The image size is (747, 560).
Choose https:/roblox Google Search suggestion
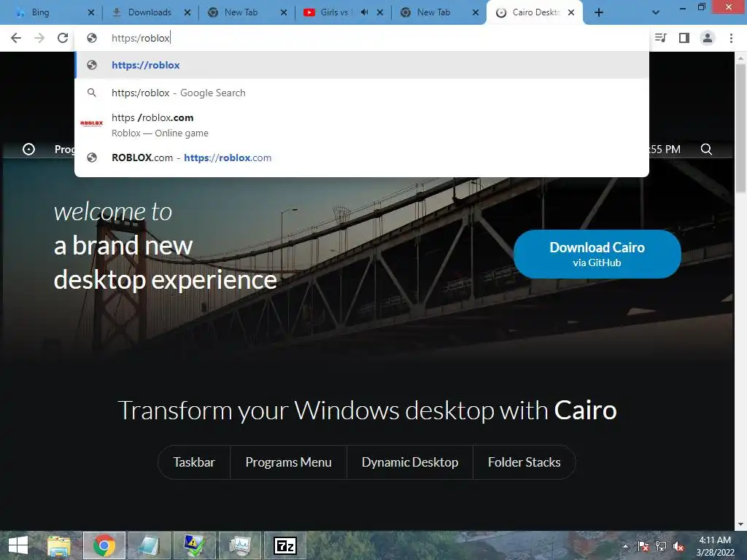coord(362,93)
